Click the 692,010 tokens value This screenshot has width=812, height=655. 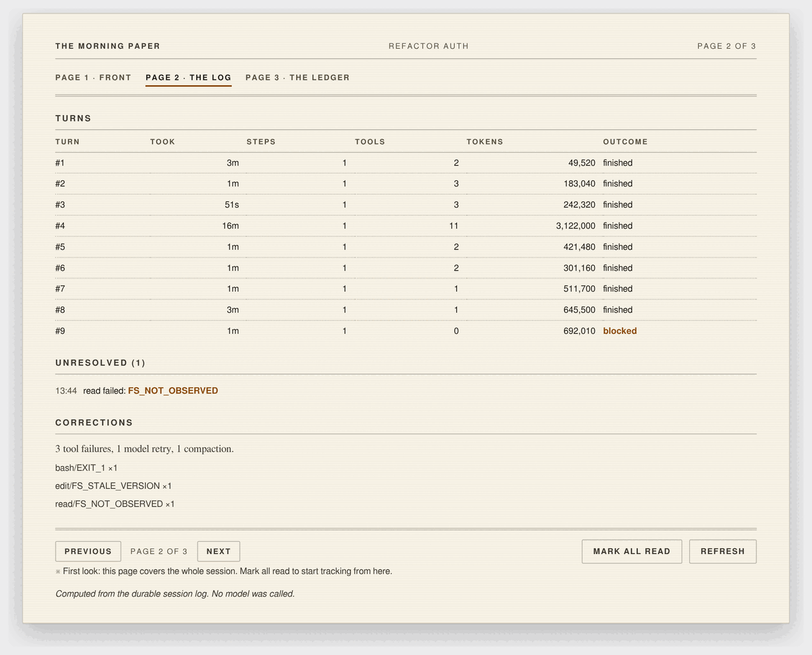pos(579,331)
